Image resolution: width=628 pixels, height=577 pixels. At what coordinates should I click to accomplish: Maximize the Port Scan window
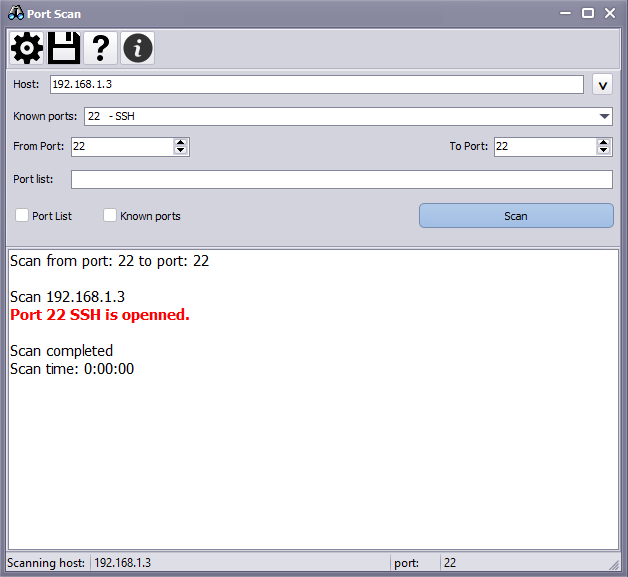[x=588, y=13]
